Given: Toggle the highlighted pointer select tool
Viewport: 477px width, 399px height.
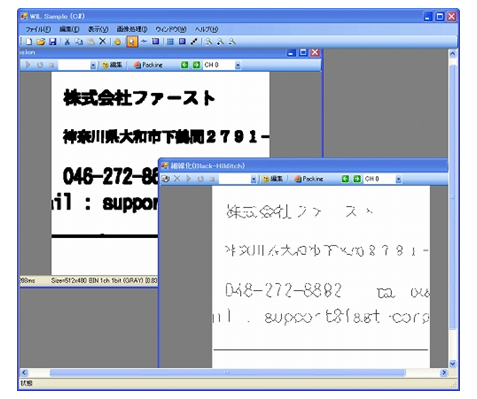Looking at the screenshot, I should (132, 42).
